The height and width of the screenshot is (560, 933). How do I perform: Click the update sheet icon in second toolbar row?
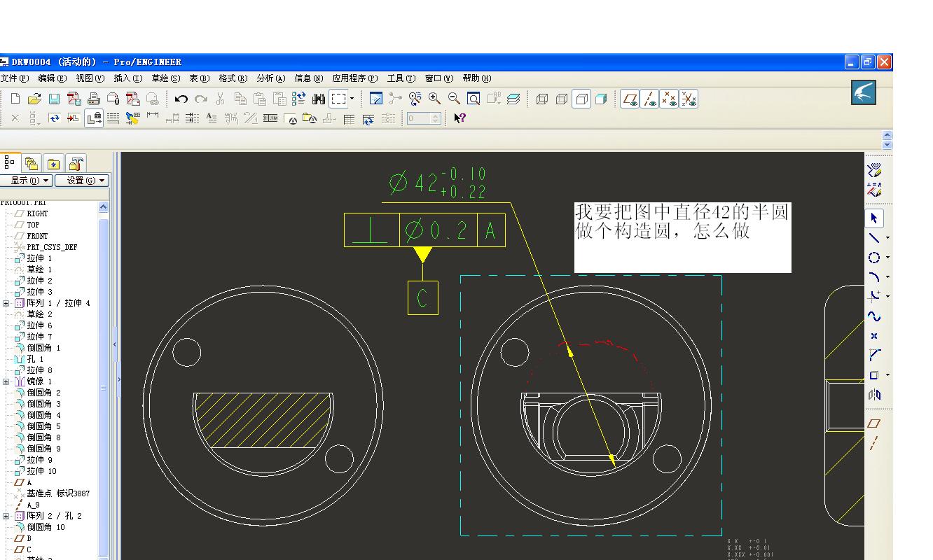[x=54, y=118]
